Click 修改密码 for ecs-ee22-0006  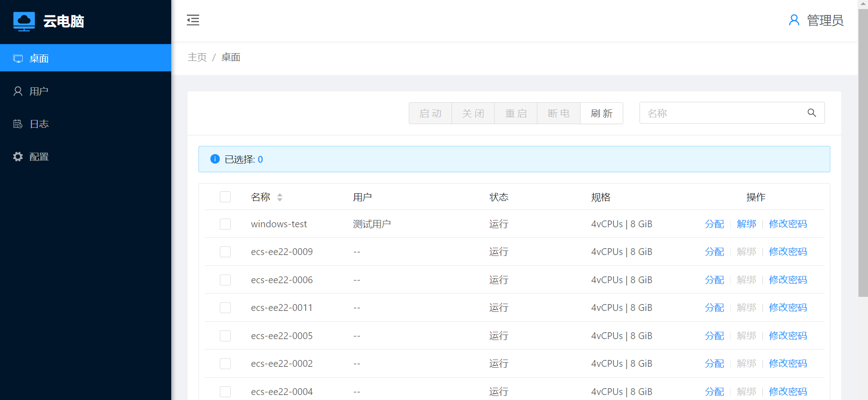point(788,280)
